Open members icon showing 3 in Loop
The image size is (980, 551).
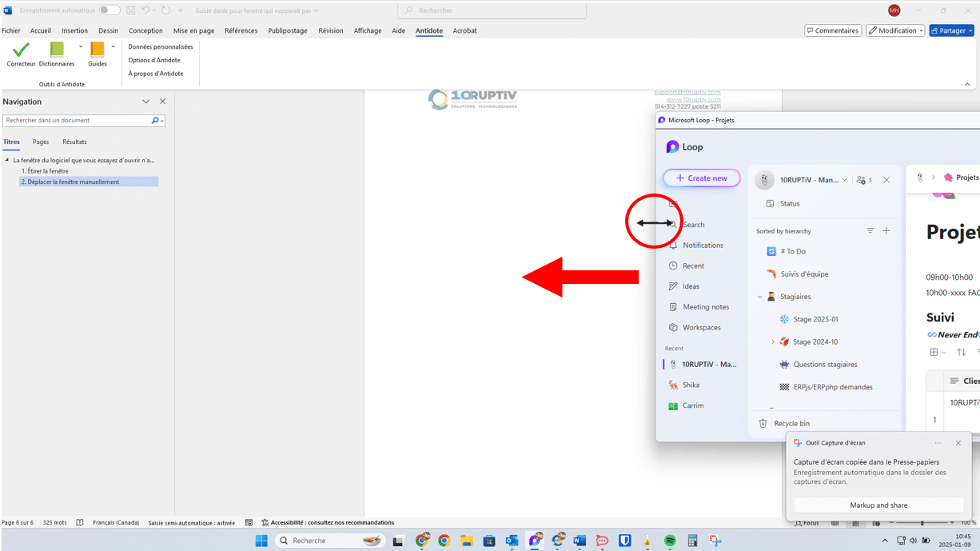[864, 180]
